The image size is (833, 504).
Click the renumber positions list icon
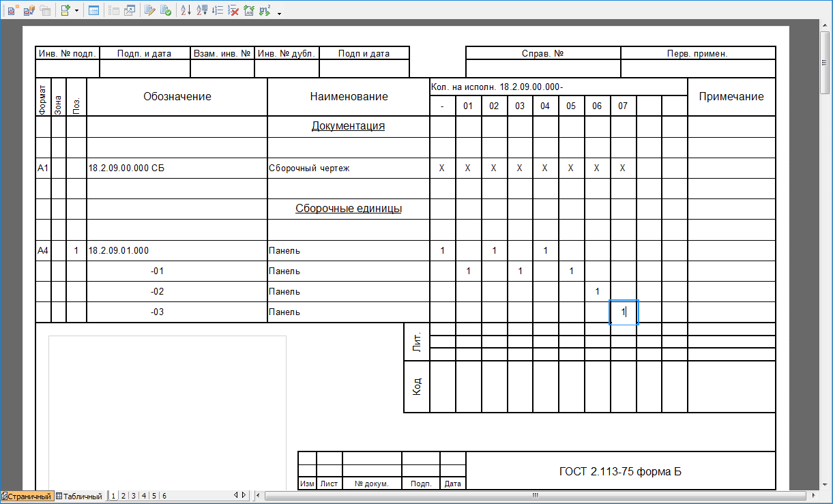point(218,10)
